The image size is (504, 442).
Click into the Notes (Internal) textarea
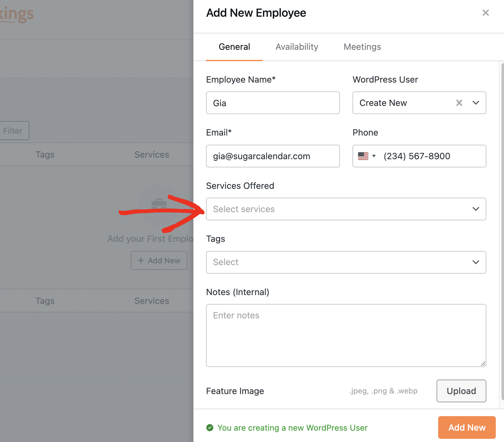click(x=346, y=335)
